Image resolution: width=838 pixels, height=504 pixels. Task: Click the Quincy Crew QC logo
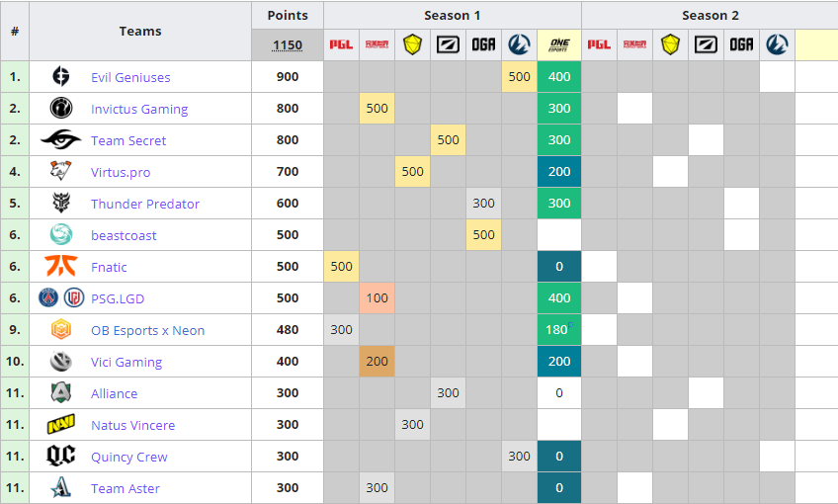[x=61, y=457]
